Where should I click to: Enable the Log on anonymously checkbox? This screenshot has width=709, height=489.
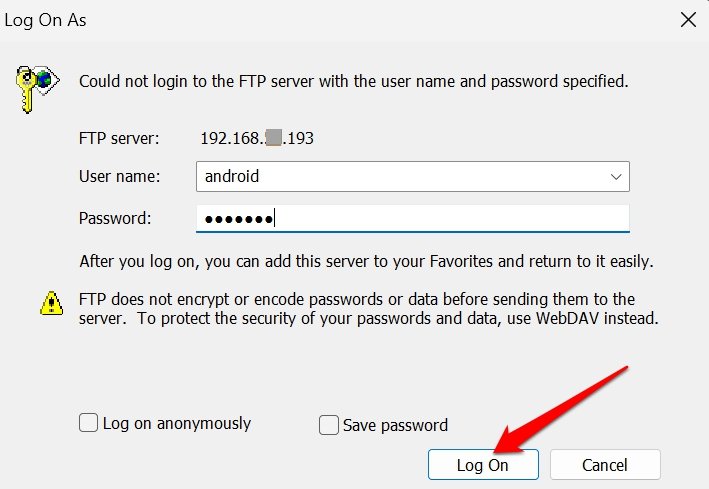(x=88, y=424)
